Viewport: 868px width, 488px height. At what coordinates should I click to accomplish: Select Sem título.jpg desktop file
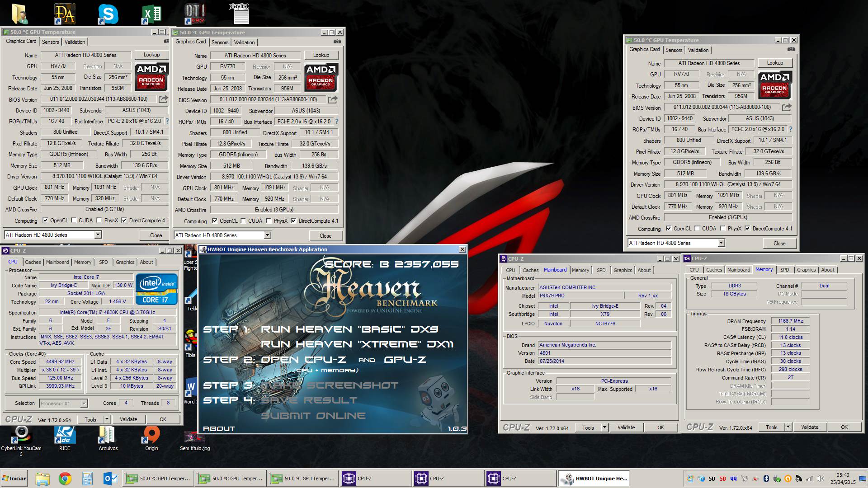[x=195, y=441]
